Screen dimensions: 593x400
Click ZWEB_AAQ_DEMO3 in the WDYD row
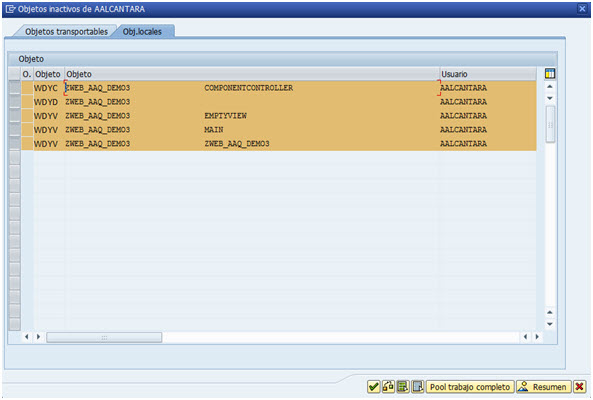pyautogui.click(x=98, y=102)
